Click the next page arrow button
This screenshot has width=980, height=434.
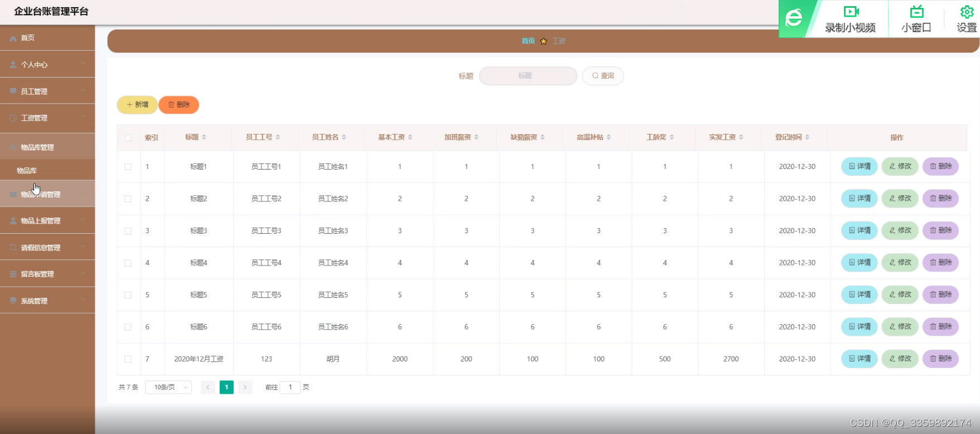coord(245,387)
